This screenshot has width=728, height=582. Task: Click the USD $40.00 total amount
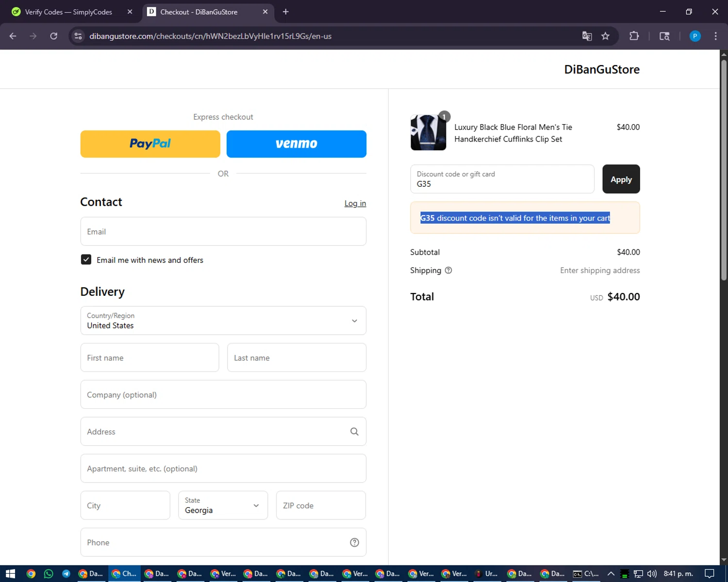[615, 297]
